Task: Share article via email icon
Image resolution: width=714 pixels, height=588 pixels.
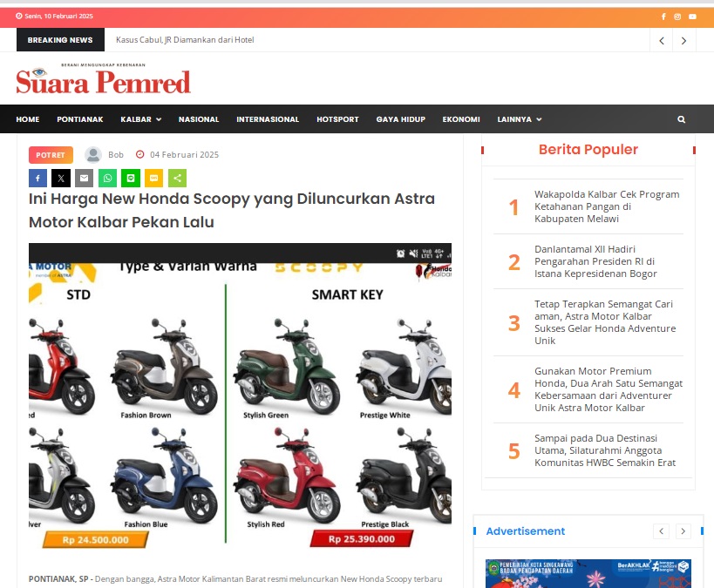Action: point(85,178)
